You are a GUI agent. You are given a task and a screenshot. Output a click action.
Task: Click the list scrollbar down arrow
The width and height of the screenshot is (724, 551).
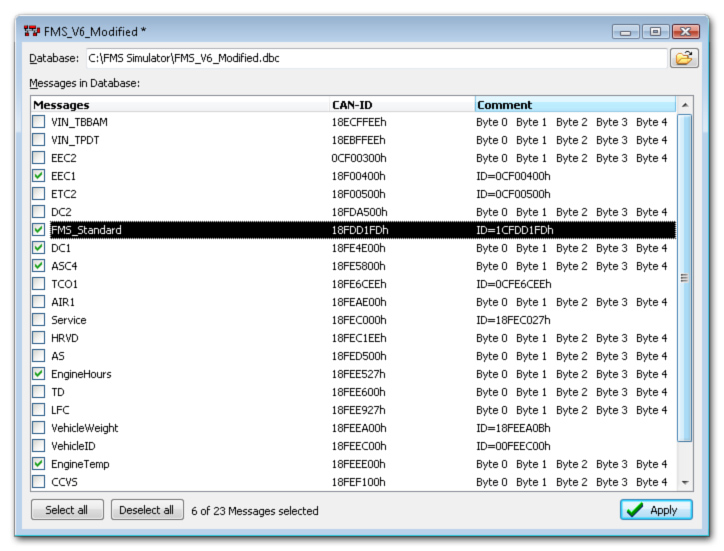click(685, 482)
